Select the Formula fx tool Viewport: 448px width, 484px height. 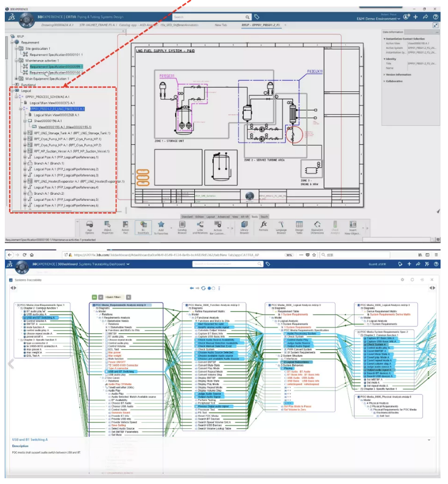[263, 226]
